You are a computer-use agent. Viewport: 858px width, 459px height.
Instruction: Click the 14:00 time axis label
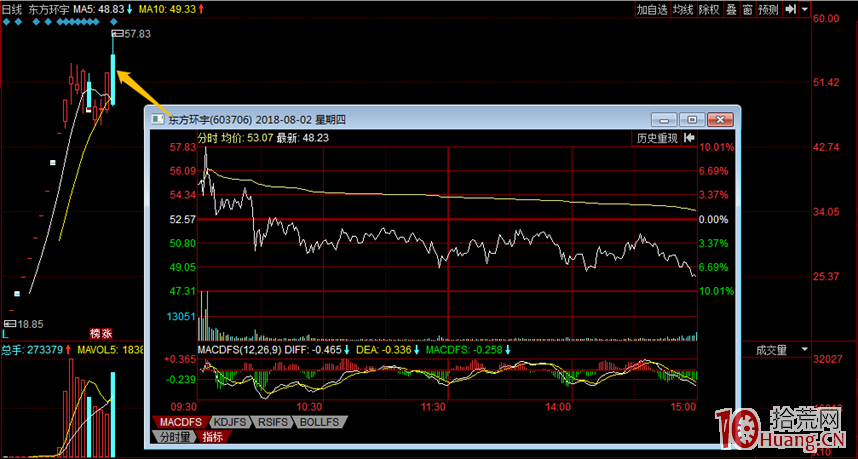tap(558, 407)
